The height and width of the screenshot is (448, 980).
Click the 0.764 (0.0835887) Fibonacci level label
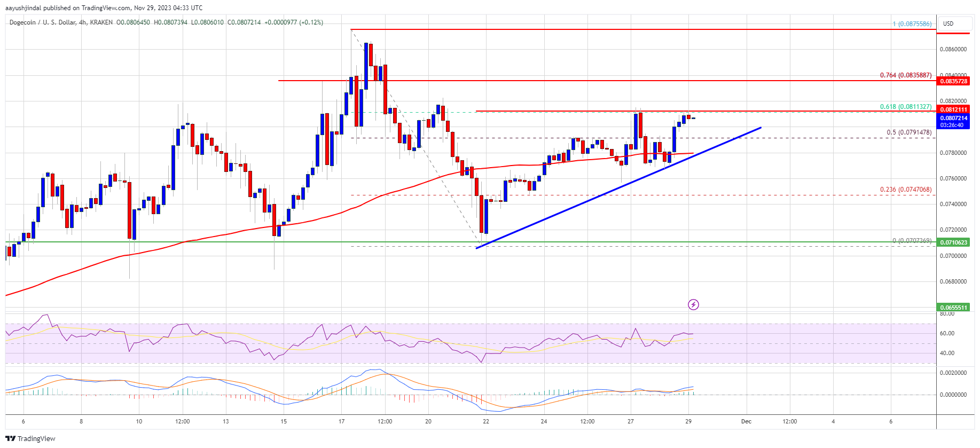point(905,75)
